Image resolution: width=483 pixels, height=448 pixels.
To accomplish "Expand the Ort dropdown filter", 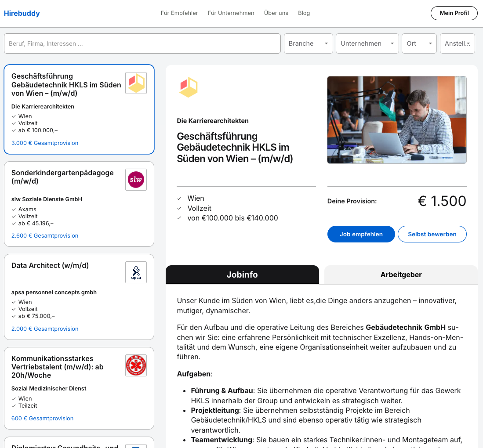I will tap(419, 43).
